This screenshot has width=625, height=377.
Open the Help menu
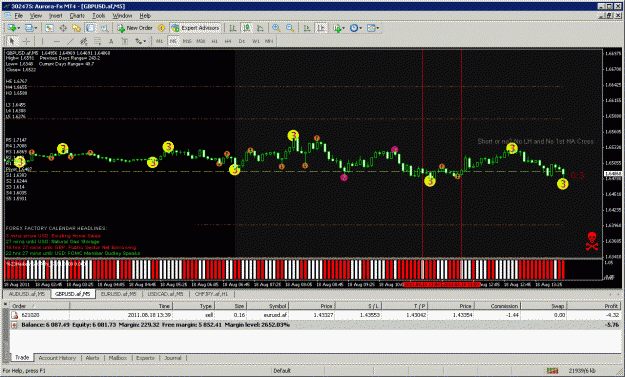[145, 16]
